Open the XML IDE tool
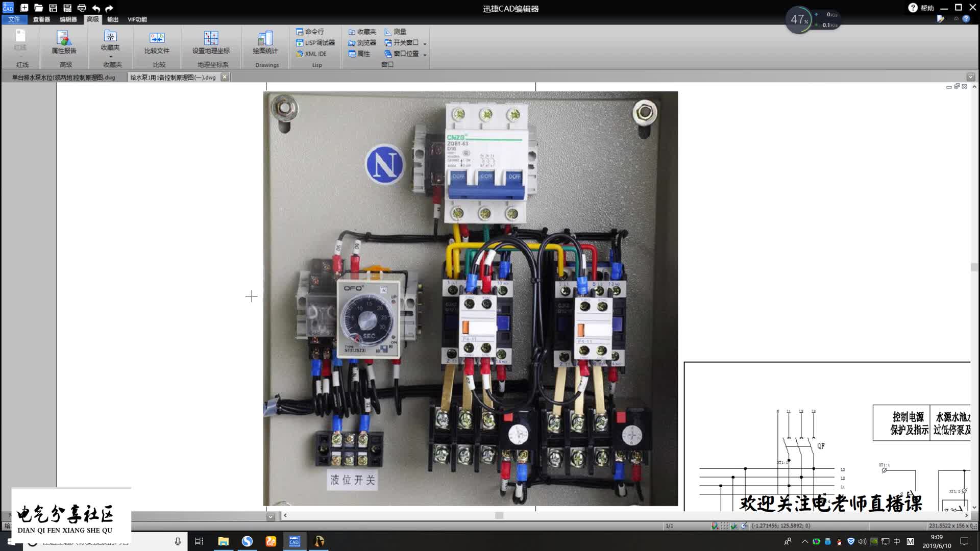 (311, 54)
